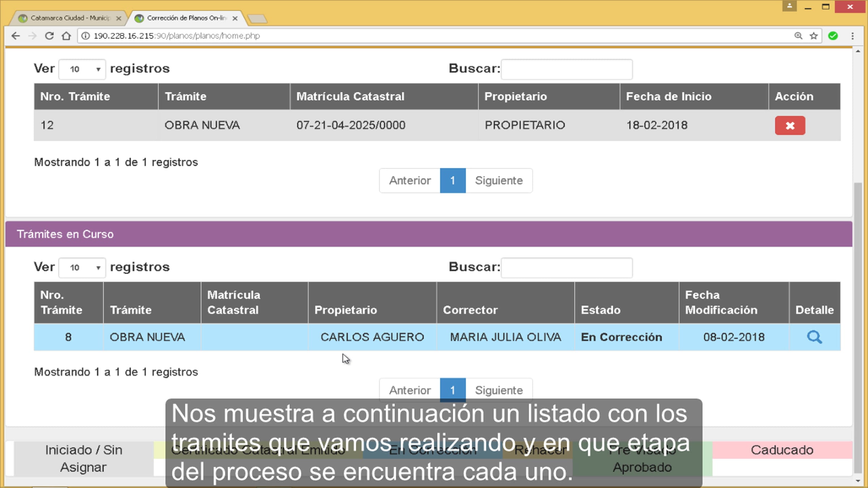Sort Trámites en Curso by Detalle header
Viewport: 868px width, 488px height.
815,303
